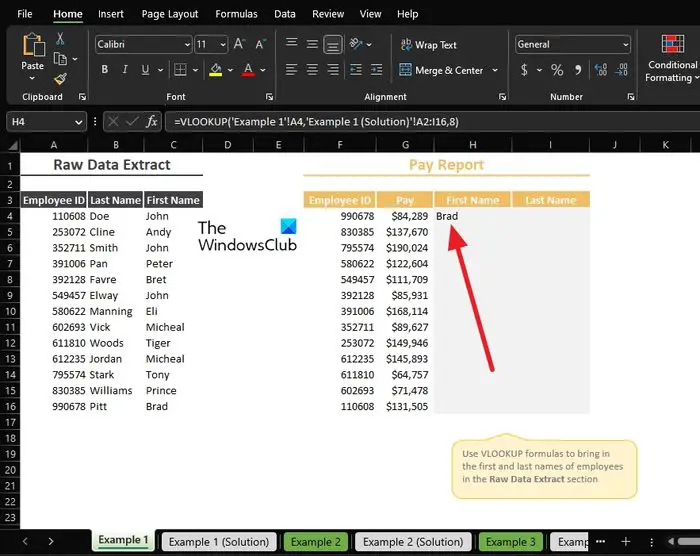Click Increase Decimal icon
Screen dimensions: 700x556
point(601,70)
